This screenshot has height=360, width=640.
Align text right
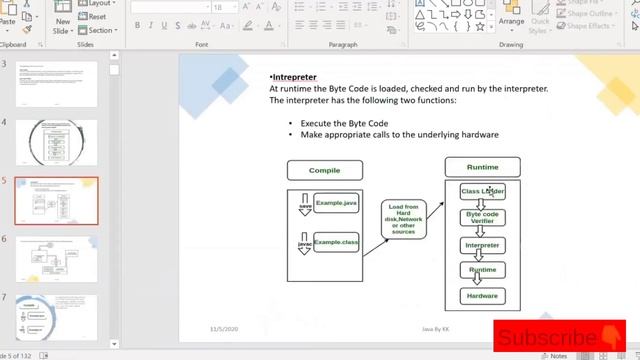(327, 25)
